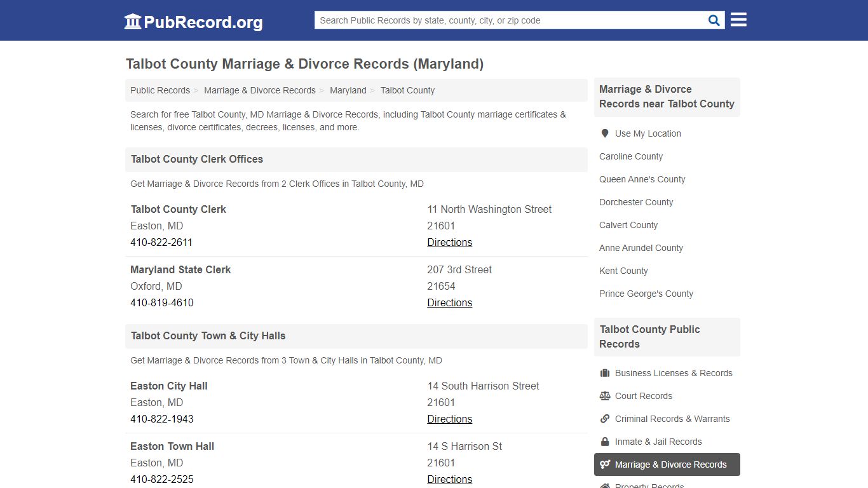Click the 'Oxford, MD' city text
868x488 pixels.
point(156,286)
